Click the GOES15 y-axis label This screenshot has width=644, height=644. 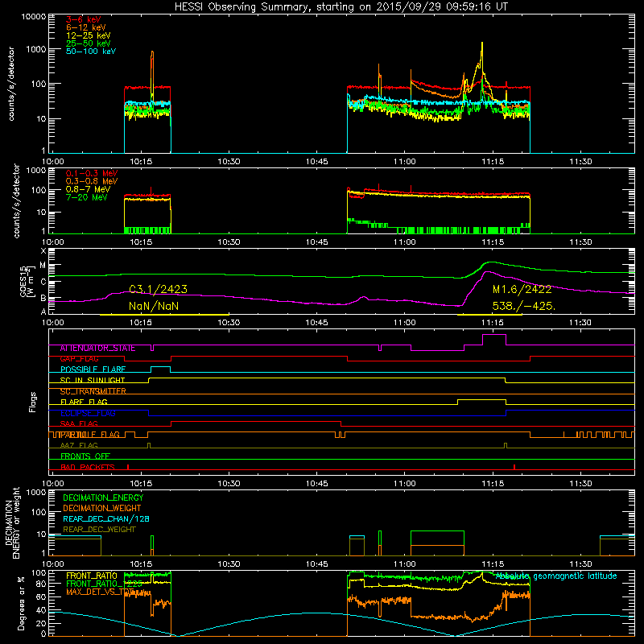(x=27, y=281)
